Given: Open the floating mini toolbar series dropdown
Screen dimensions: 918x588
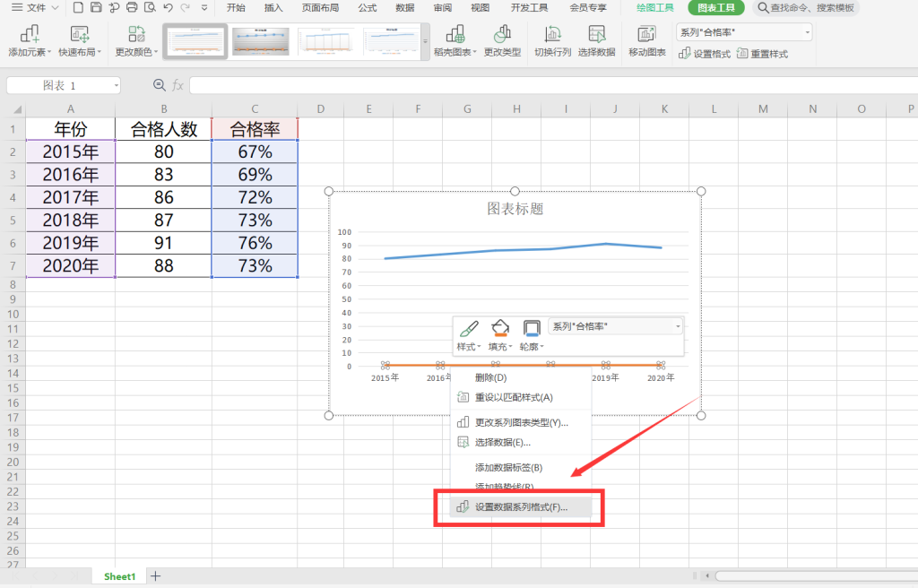Looking at the screenshot, I should pyautogui.click(x=616, y=326).
